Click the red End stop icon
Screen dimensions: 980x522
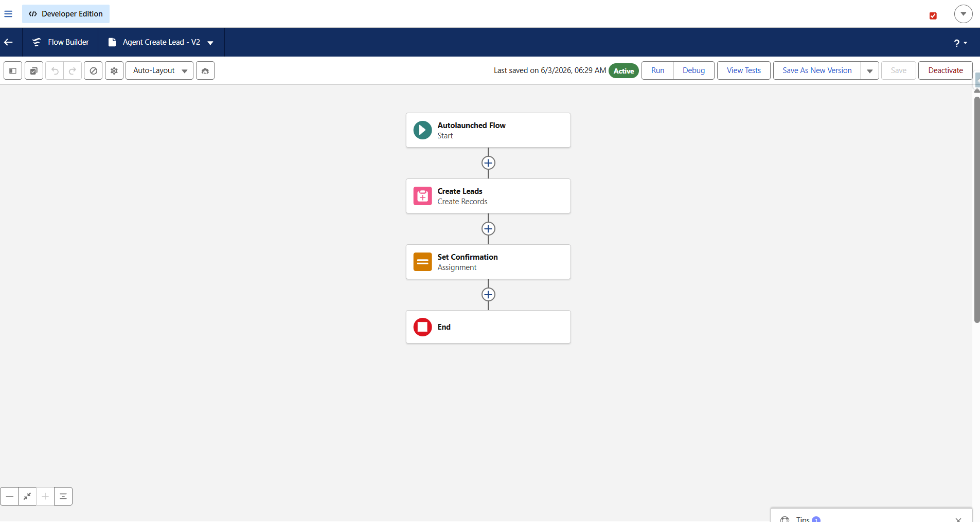click(423, 327)
